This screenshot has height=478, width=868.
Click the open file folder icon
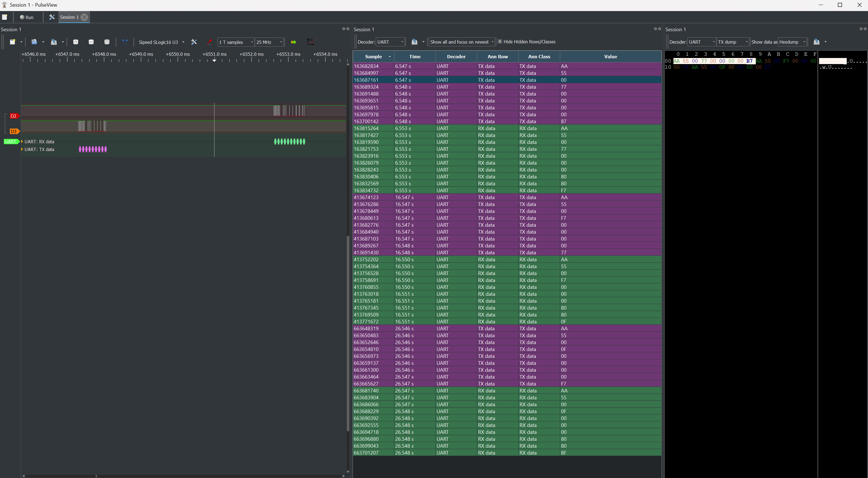pos(34,42)
